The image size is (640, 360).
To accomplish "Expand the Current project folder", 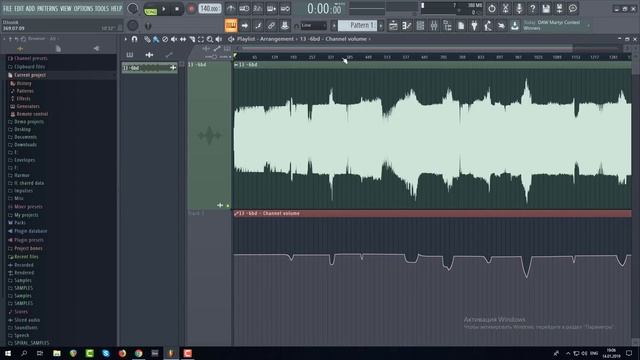I will click(x=29, y=75).
